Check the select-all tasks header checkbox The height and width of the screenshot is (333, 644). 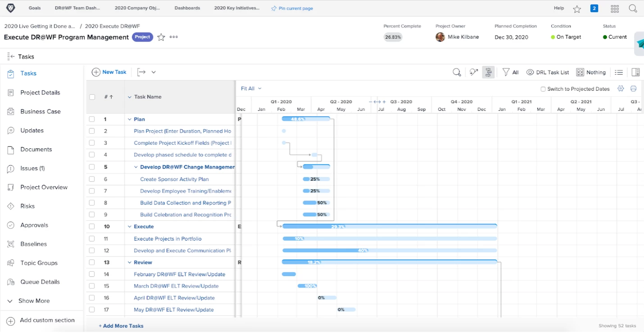92,97
